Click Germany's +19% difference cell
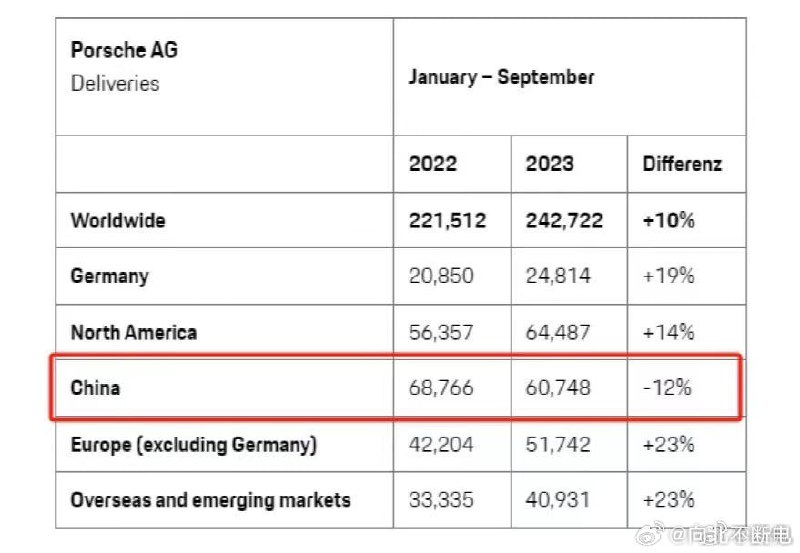This screenshot has height=553, width=800. (668, 276)
